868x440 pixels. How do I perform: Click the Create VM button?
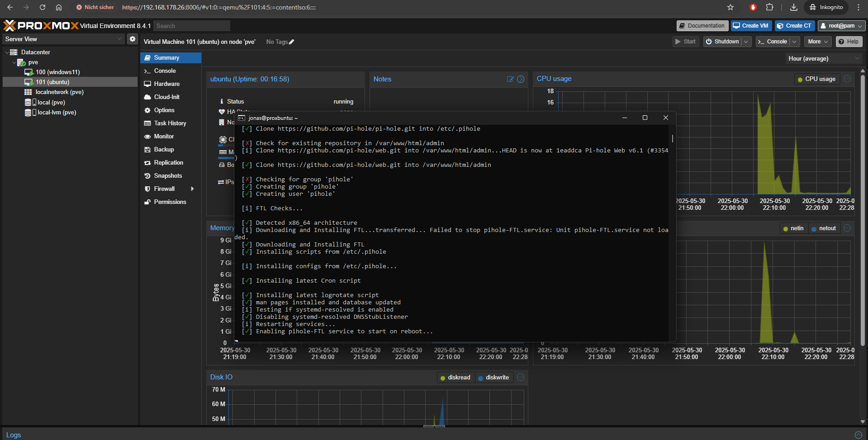coord(751,26)
